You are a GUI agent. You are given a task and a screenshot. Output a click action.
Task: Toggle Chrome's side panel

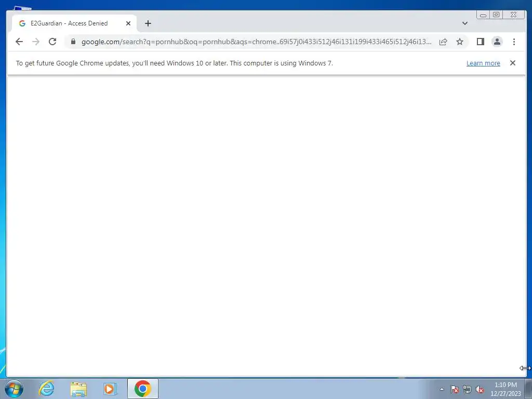pyautogui.click(x=481, y=42)
